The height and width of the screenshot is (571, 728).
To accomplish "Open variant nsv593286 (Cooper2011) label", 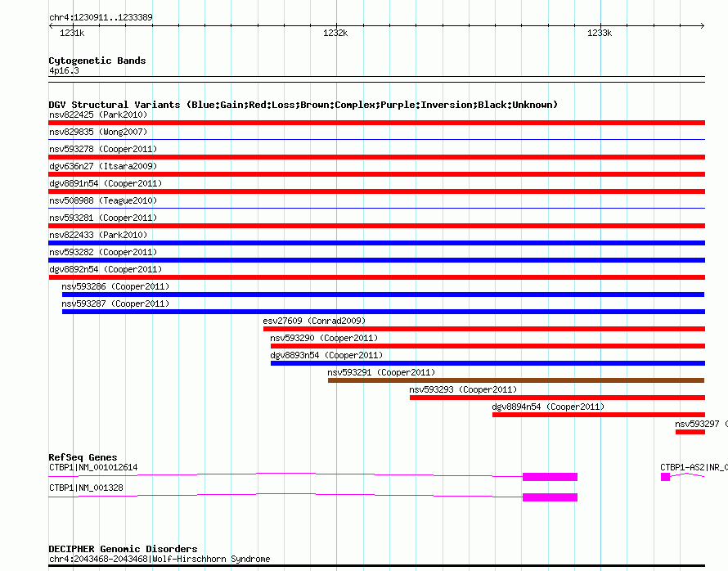I will pyautogui.click(x=115, y=286).
